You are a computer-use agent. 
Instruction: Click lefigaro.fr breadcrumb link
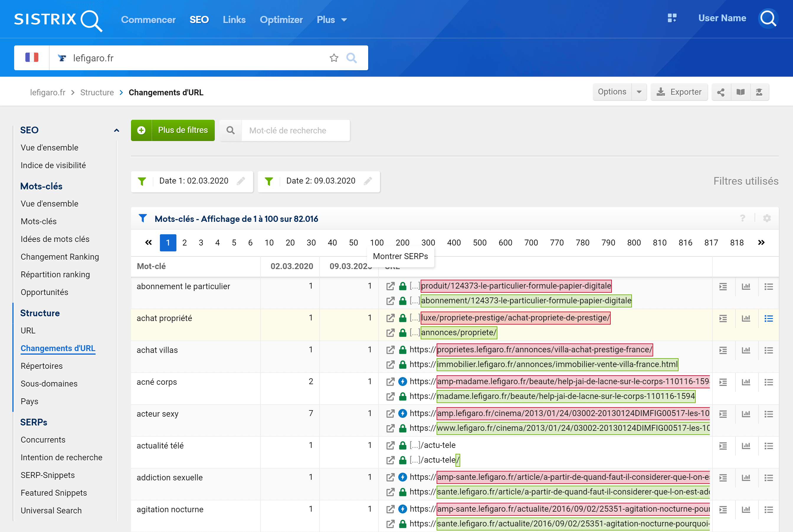click(x=48, y=93)
